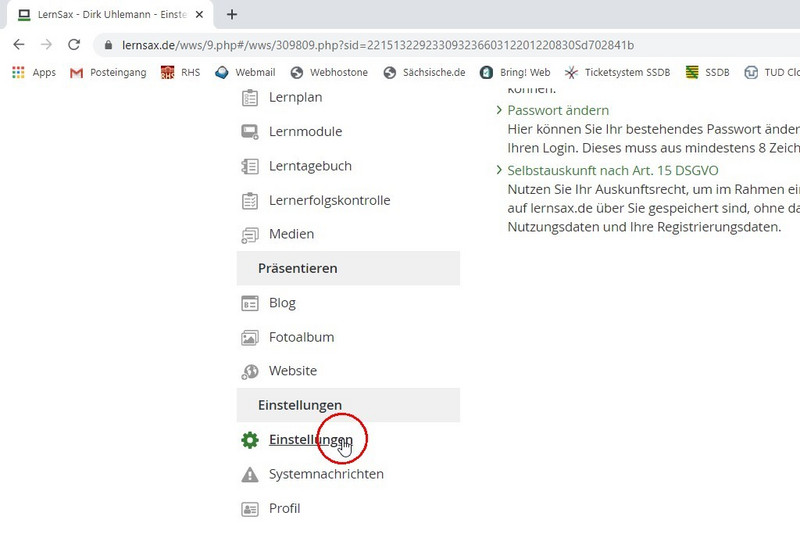Open the Posteingang bookmark
Viewport: 800px width, 534px height.
[x=108, y=72]
